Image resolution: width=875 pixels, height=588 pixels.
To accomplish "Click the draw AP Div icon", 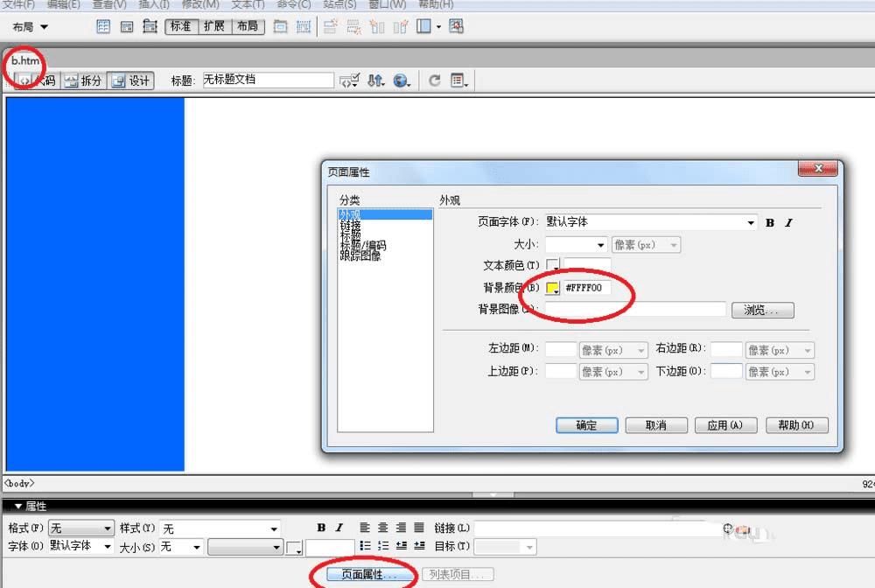I will point(150,26).
